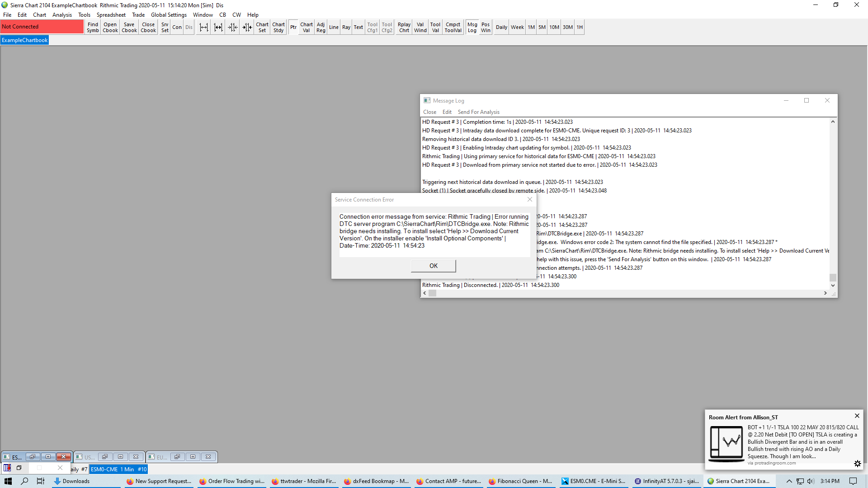The height and width of the screenshot is (488, 868).
Task: Click the Windows Start icon
Action: click(x=8, y=481)
